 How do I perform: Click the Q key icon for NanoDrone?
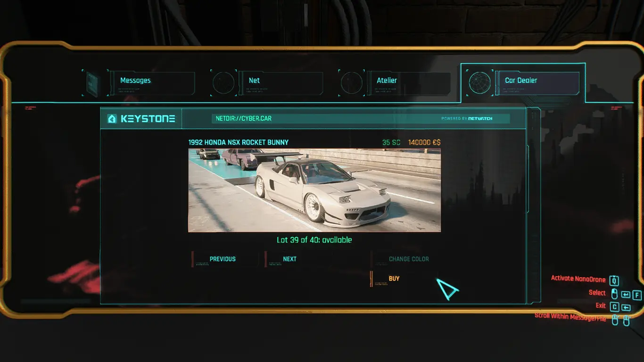coord(614,281)
